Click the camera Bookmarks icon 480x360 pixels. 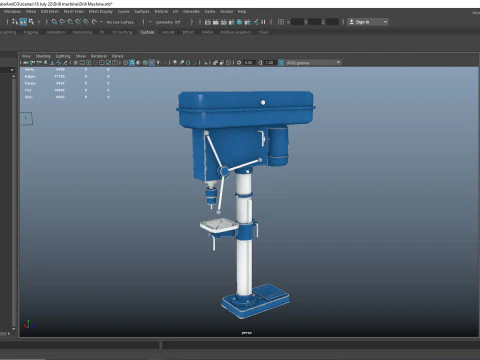[x=45, y=63]
